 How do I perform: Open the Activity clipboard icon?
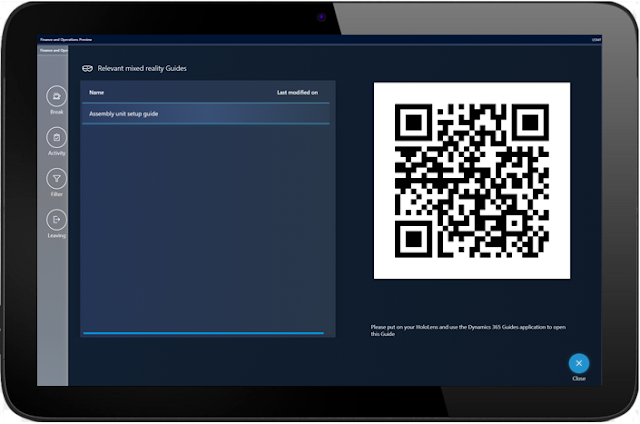pos(56,138)
